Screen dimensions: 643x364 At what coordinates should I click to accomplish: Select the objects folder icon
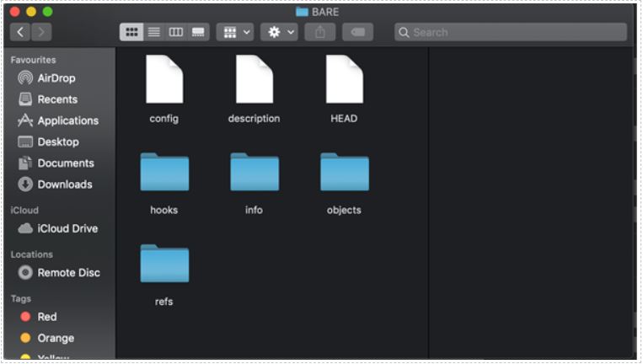pyautogui.click(x=345, y=172)
